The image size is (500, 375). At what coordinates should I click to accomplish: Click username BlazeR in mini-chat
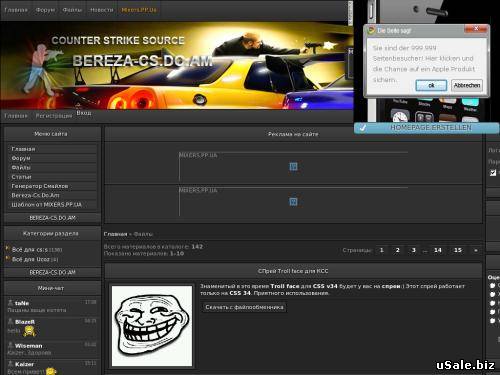25,322
